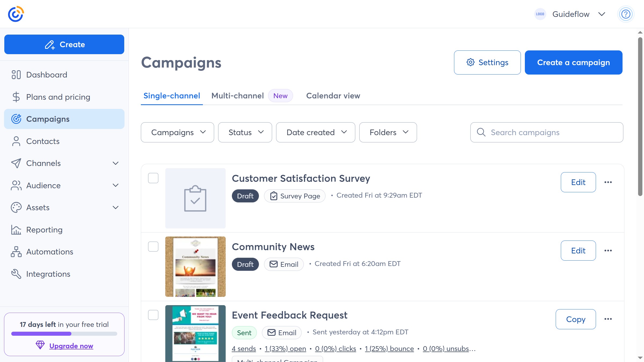Open Automations from the sidebar
The width and height of the screenshot is (644, 362).
point(49,252)
